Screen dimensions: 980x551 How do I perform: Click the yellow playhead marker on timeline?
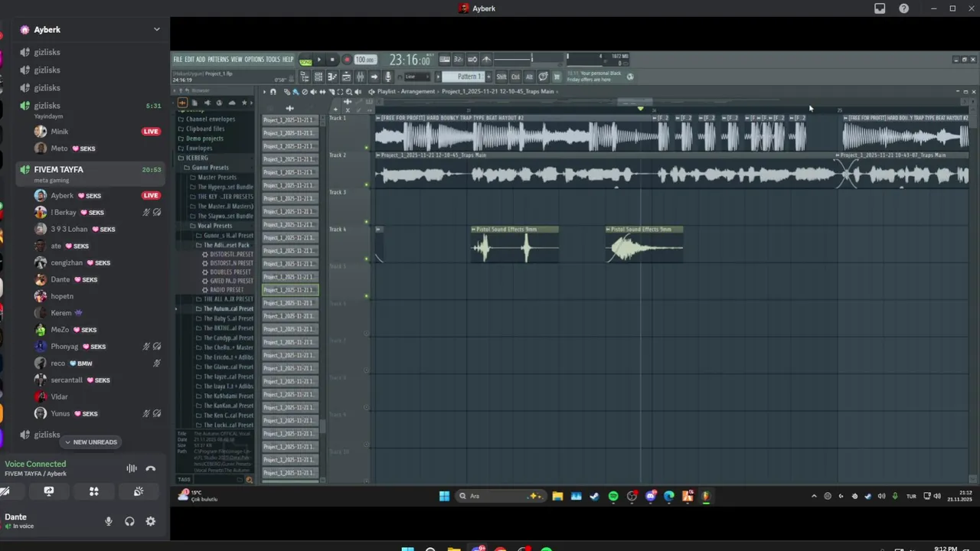coord(641,109)
